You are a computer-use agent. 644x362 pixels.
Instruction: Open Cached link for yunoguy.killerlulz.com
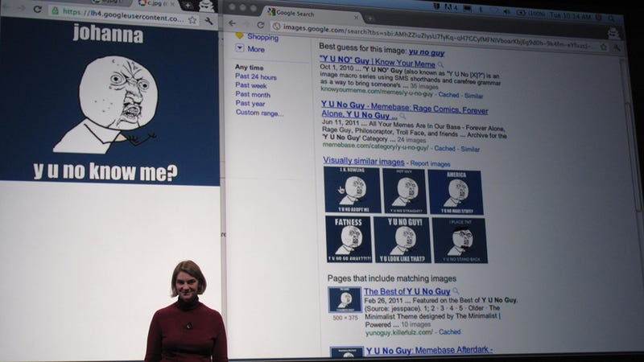(449, 331)
